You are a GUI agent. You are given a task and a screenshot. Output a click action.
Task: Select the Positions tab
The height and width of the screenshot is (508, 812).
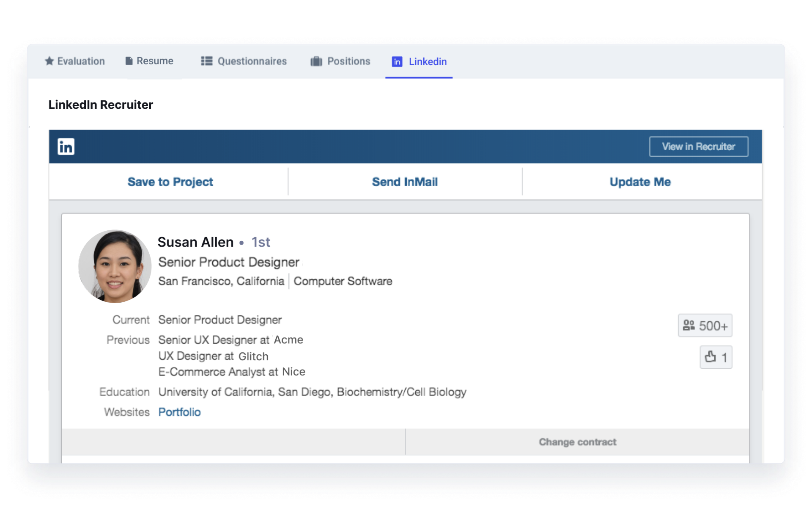tap(348, 61)
